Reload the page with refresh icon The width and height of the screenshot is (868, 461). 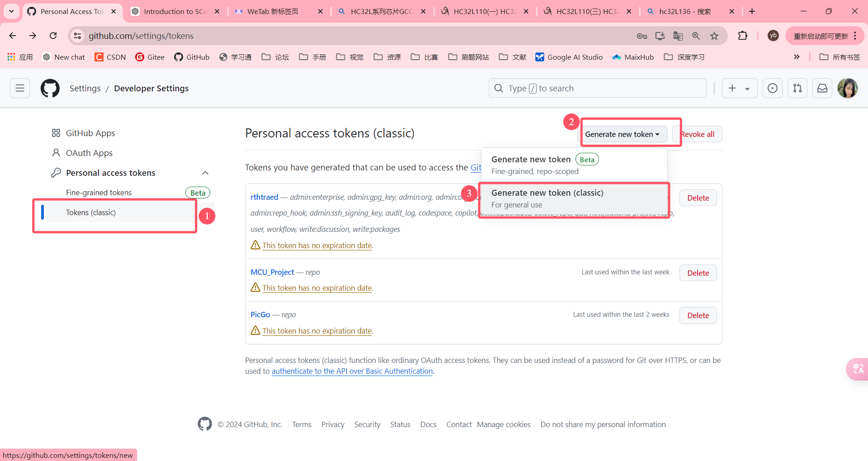tap(53, 36)
